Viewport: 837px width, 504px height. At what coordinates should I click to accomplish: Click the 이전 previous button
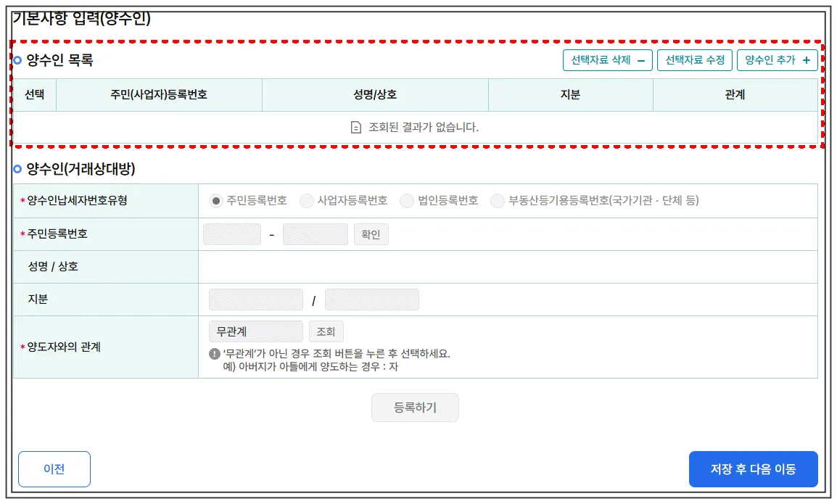pyautogui.click(x=54, y=468)
